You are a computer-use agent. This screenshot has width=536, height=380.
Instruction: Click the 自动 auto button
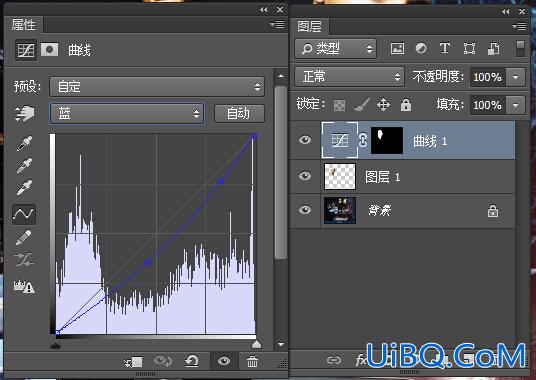tap(239, 113)
